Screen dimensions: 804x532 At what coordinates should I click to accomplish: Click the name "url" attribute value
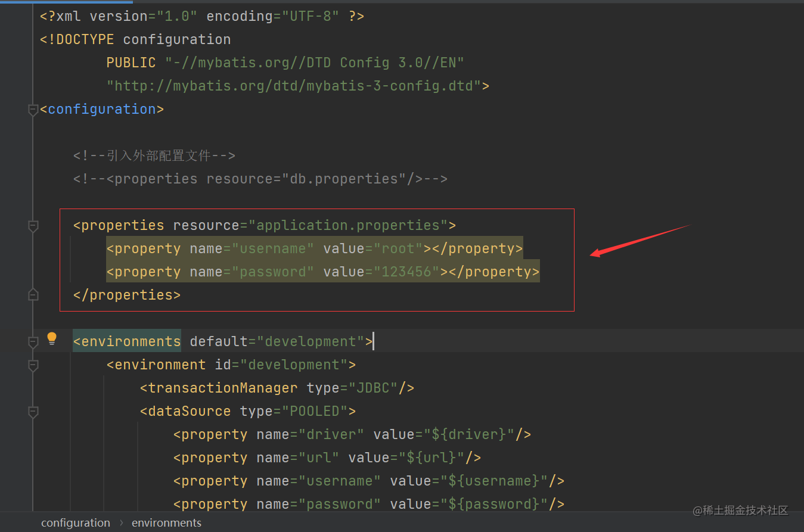[x=319, y=458]
